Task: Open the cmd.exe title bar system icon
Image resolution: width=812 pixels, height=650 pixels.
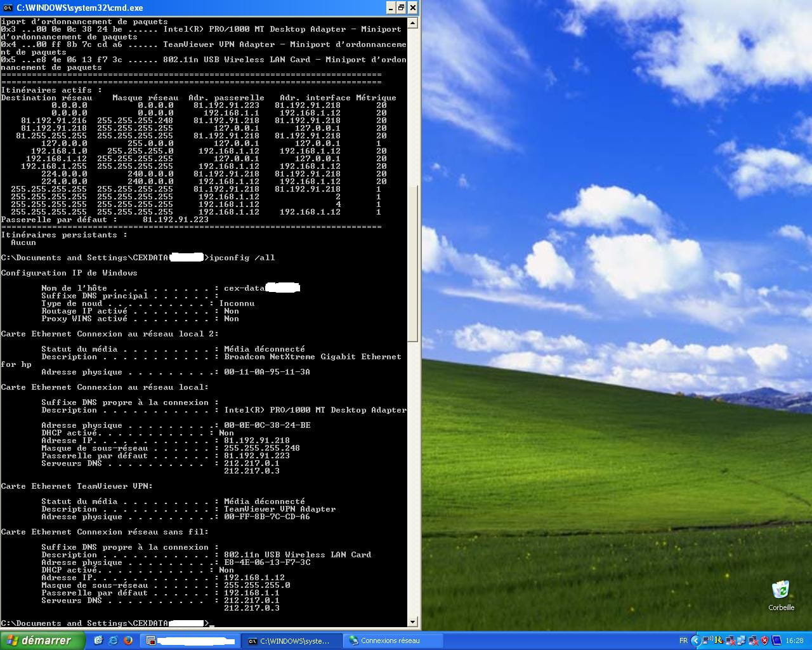Action: pos(8,8)
